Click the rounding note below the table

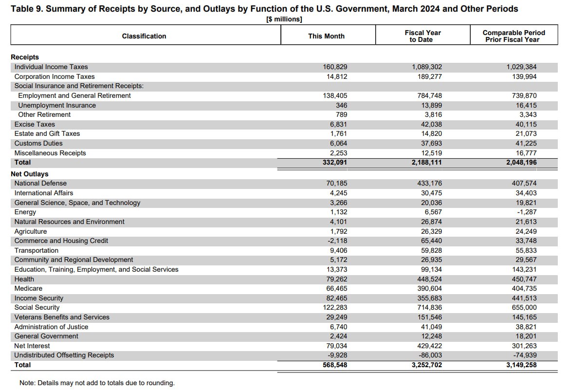click(97, 383)
